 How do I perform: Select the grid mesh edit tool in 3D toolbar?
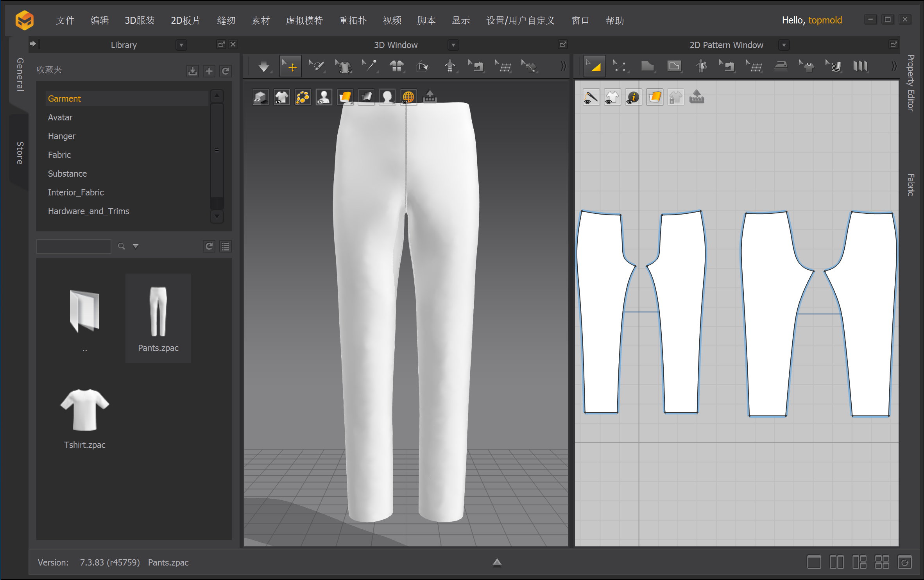coord(503,66)
